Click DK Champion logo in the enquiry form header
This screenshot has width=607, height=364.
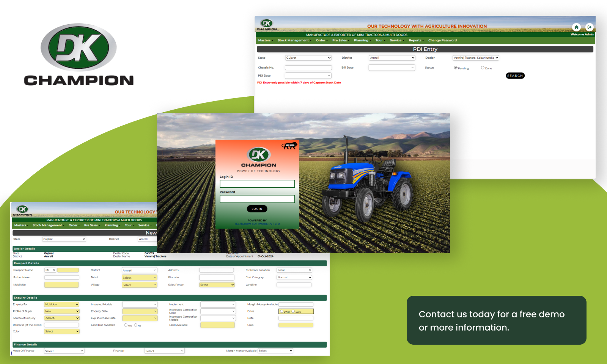pyautogui.click(x=23, y=210)
